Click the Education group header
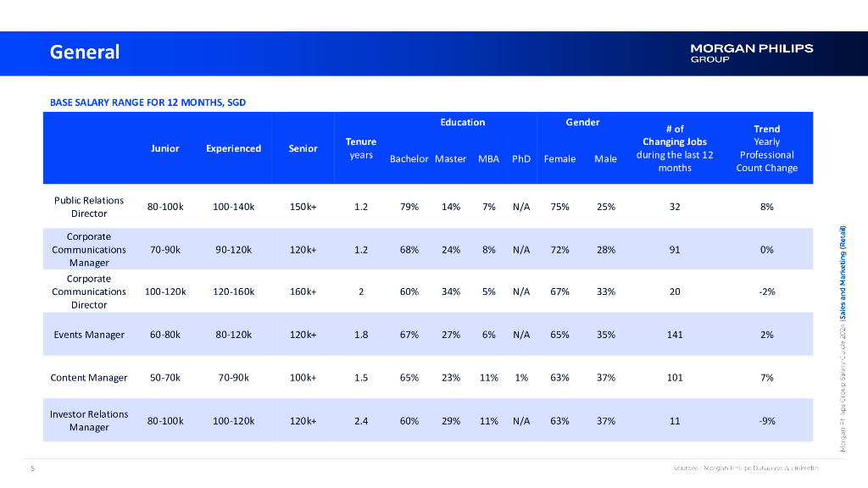 pyautogui.click(x=462, y=122)
